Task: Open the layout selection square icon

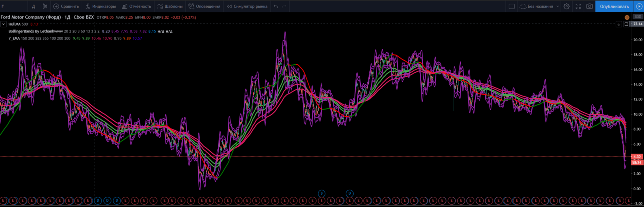Action: (511, 7)
